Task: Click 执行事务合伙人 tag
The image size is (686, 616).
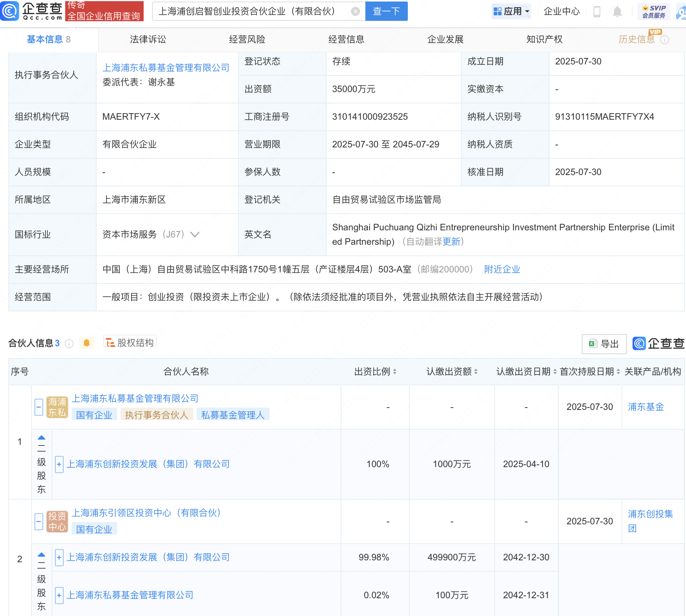Action: 157,415
